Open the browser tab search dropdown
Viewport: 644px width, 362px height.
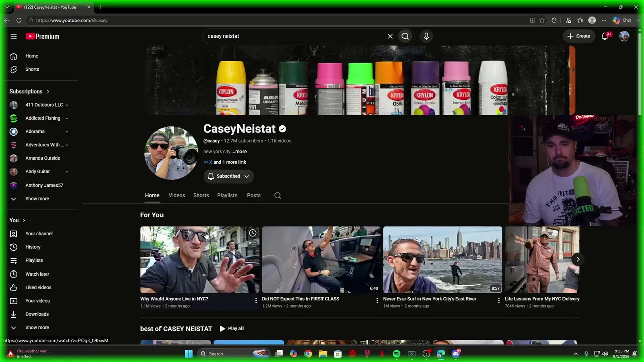point(7,7)
